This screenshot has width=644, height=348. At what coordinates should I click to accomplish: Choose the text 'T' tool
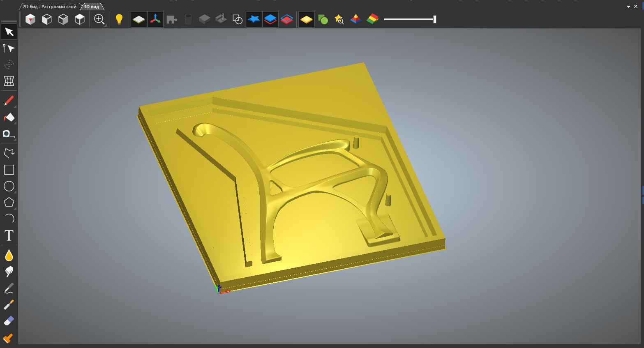[9, 235]
